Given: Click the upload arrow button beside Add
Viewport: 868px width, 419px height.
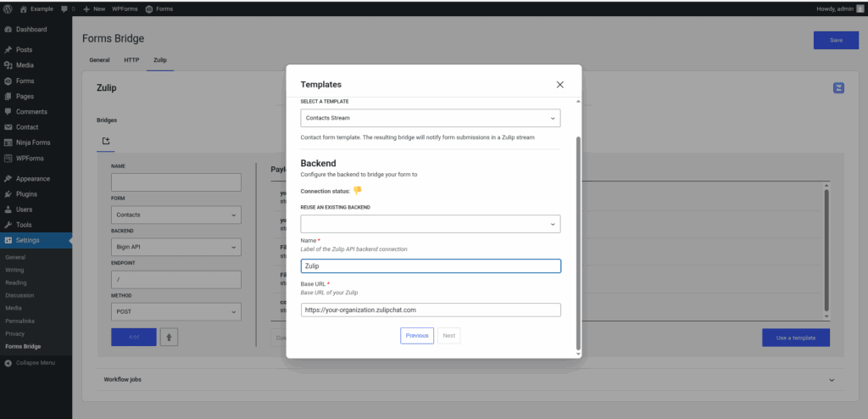Looking at the screenshot, I should coord(169,337).
